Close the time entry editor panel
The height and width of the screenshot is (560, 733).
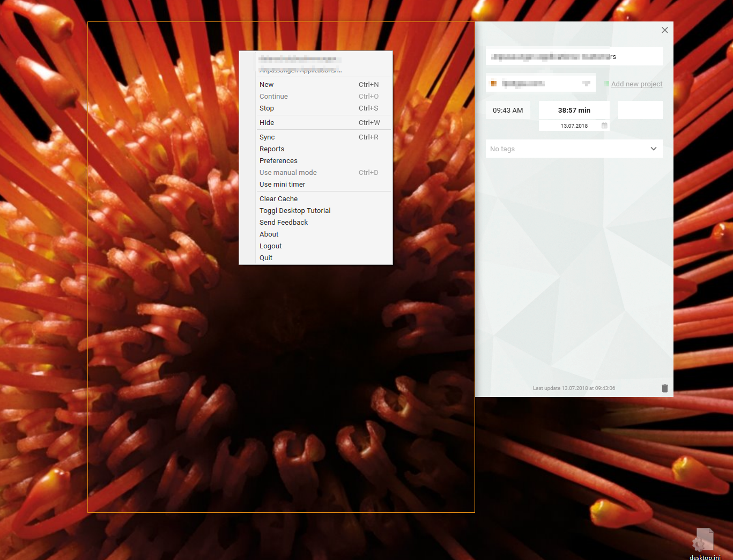pos(665,30)
